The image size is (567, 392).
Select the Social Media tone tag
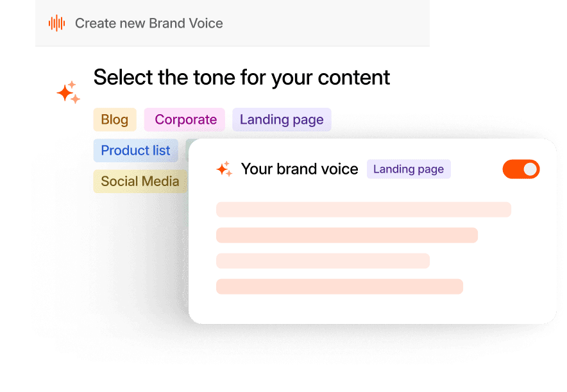coord(140,181)
